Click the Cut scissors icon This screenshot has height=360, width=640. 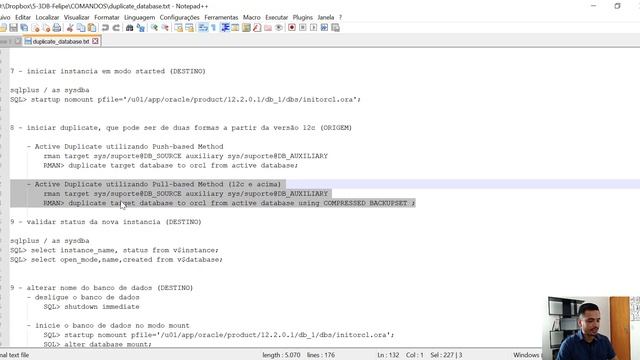[x=70, y=28]
